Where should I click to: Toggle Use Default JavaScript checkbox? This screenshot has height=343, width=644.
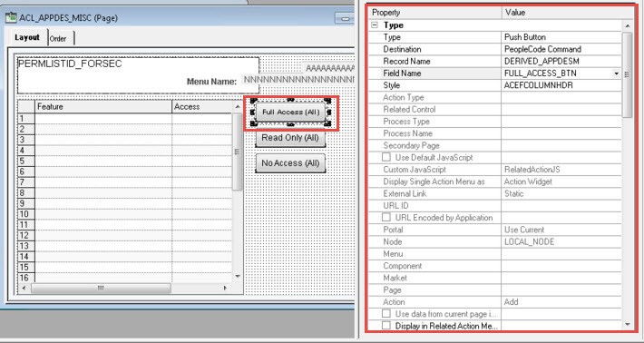click(x=386, y=157)
